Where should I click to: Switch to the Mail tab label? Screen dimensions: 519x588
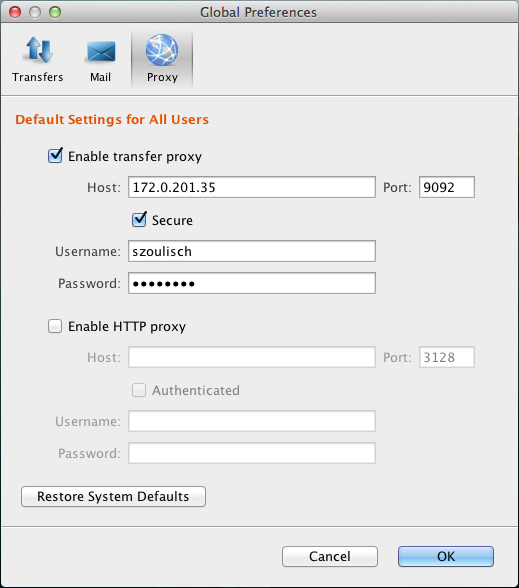(x=100, y=77)
